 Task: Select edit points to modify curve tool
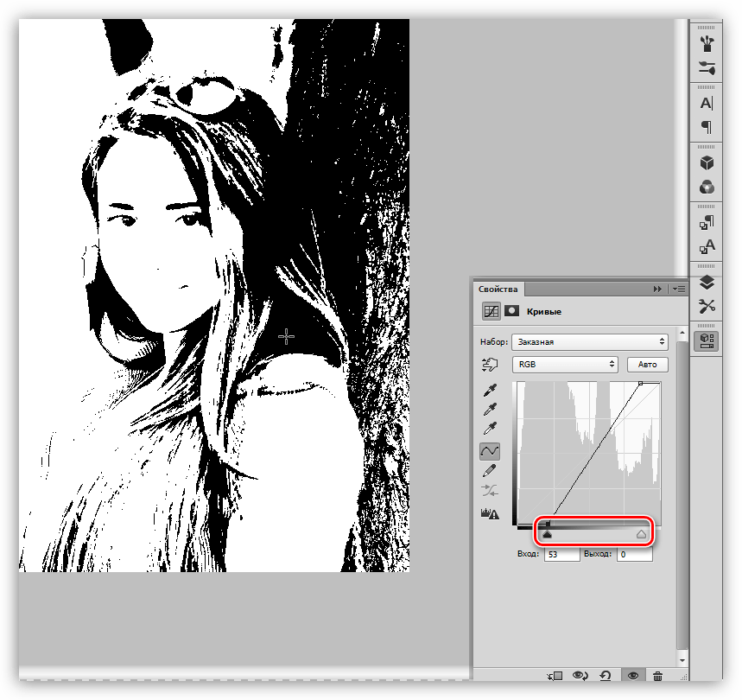(x=490, y=451)
